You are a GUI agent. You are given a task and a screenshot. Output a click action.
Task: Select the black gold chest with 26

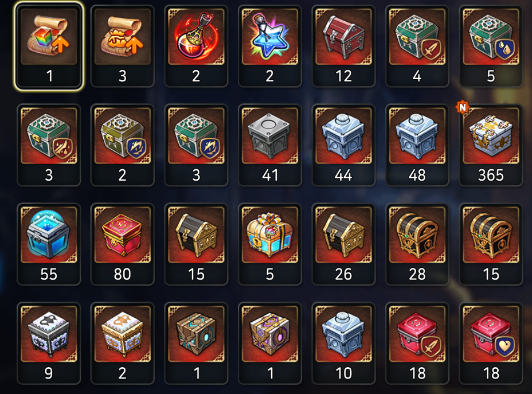pos(343,244)
